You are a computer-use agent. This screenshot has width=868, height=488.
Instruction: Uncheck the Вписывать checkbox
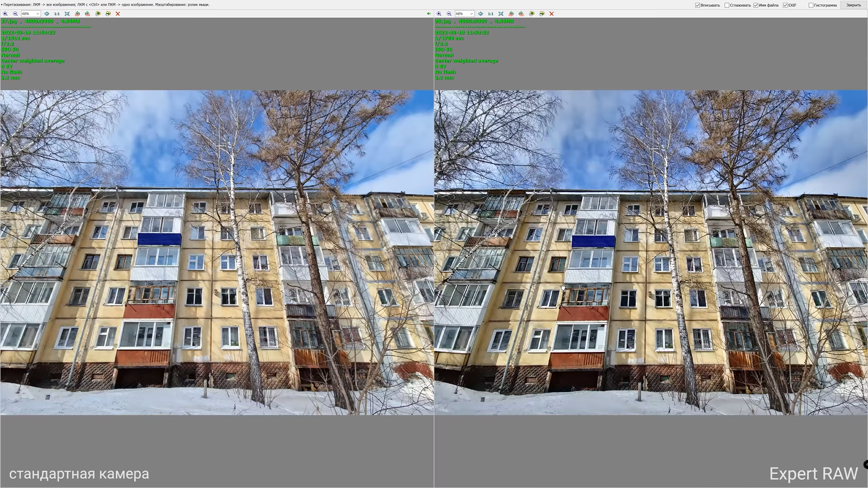coord(698,5)
